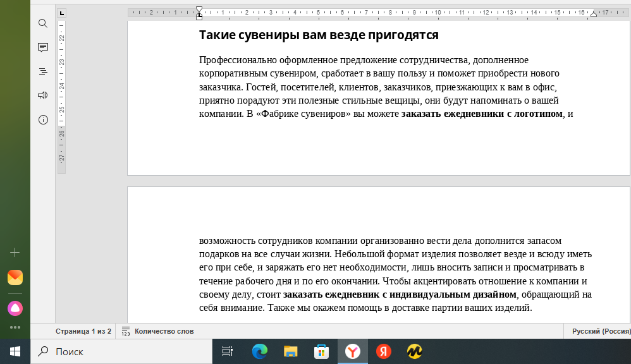Click the tab stop selector in ruler corner

pos(61,13)
